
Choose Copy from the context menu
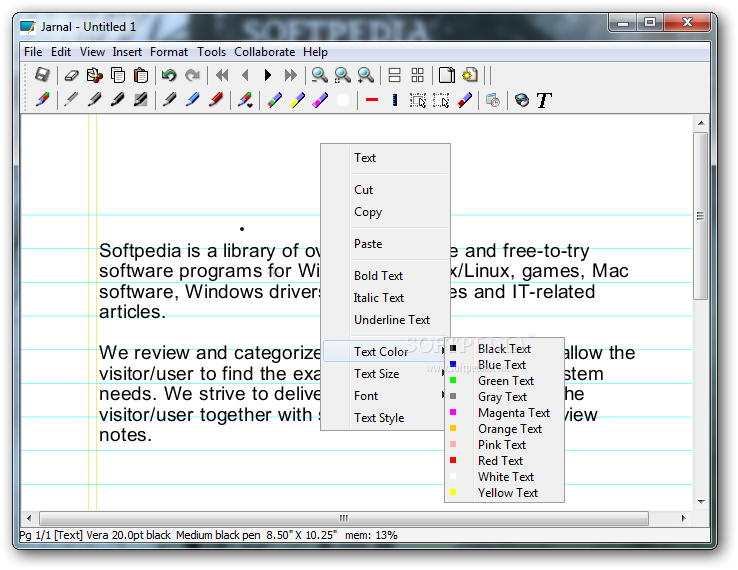[x=385, y=212]
